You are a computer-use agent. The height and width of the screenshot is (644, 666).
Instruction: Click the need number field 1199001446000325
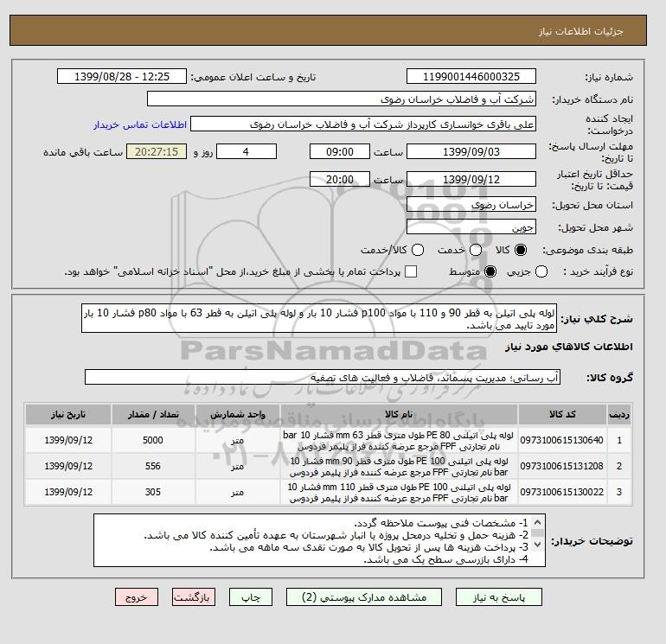click(471, 76)
